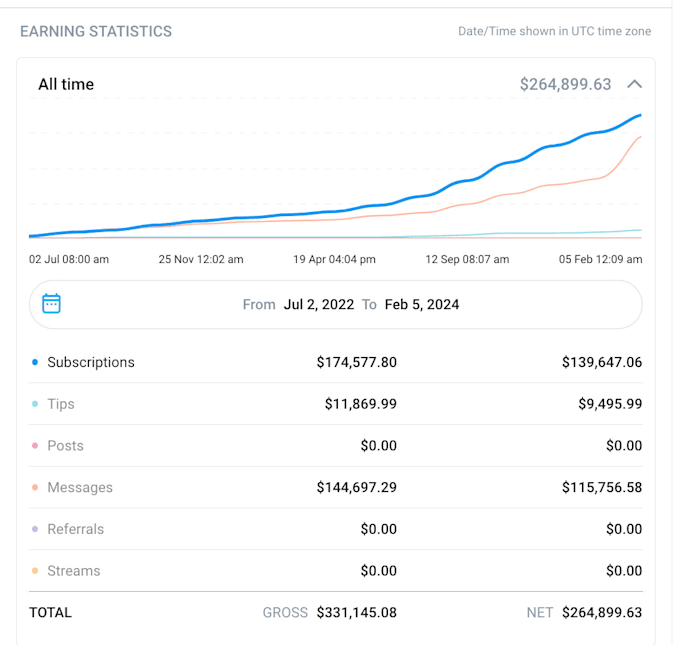Screen dimensions: 680x645
Task: Click the 12 Sep 08:07 am axis label
Action: point(467,259)
